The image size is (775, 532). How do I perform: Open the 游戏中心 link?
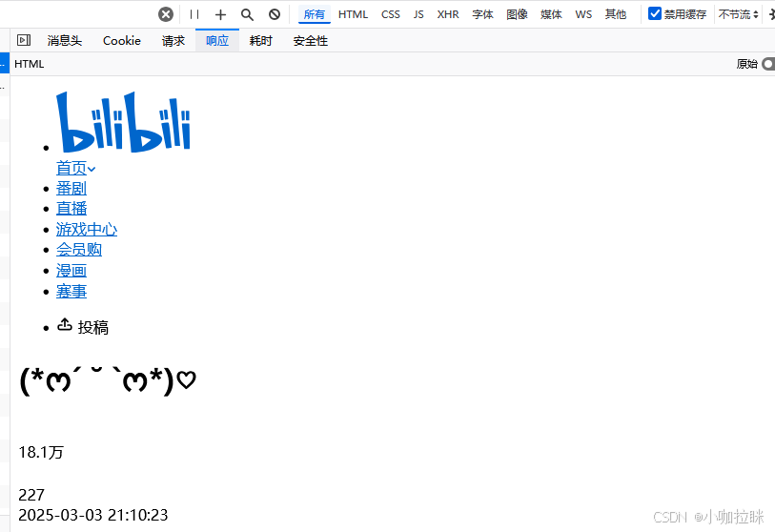point(87,230)
